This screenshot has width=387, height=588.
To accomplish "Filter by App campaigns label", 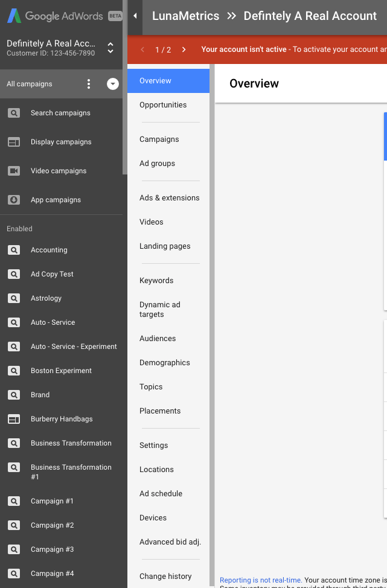I will point(56,200).
